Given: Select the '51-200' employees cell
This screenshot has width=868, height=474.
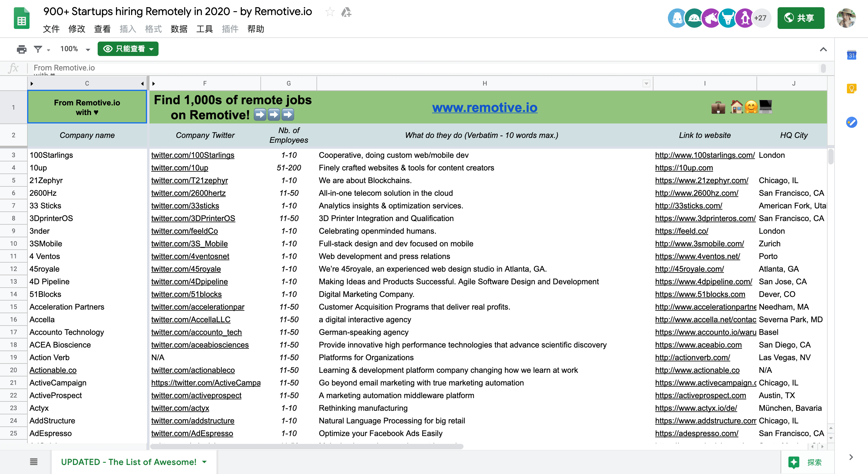Looking at the screenshot, I should (x=288, y=168).
